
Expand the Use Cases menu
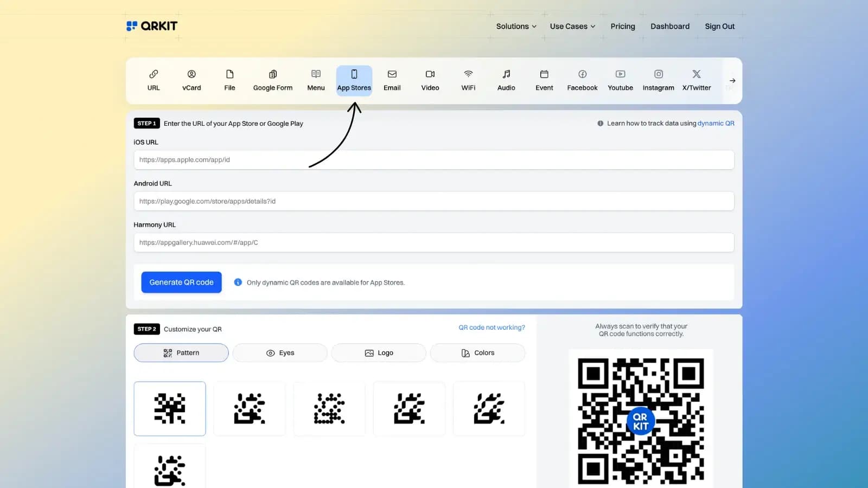(571, 26)
